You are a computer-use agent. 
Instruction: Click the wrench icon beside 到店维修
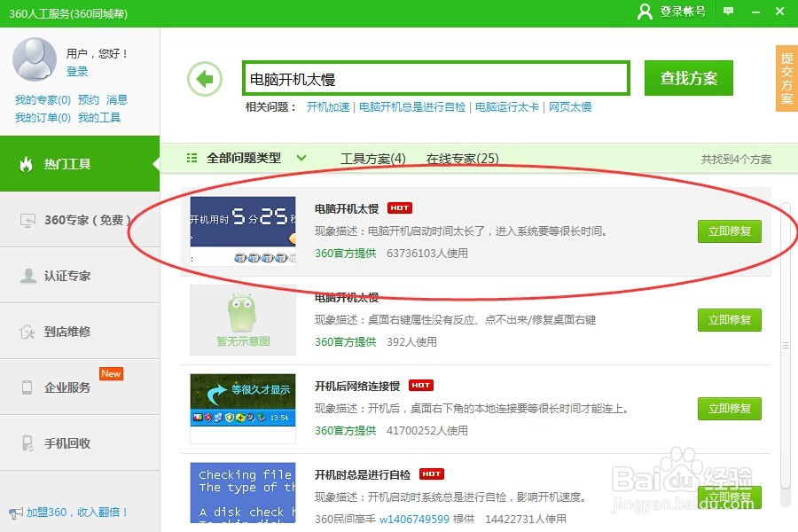click(27, 332)
